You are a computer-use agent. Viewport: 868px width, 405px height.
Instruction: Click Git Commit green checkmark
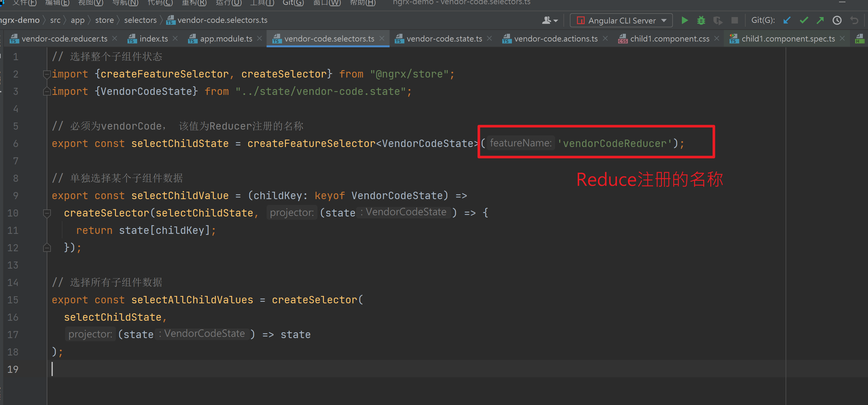click(804, 21)
